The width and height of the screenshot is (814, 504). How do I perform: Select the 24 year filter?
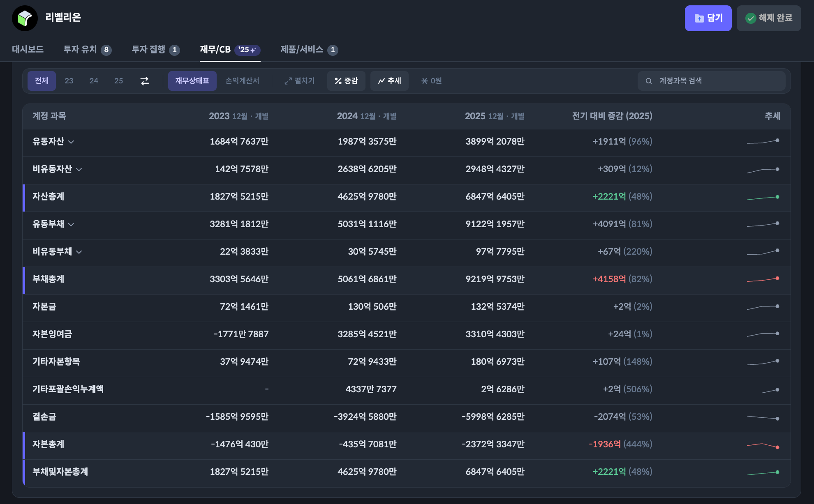click(94, 81)
